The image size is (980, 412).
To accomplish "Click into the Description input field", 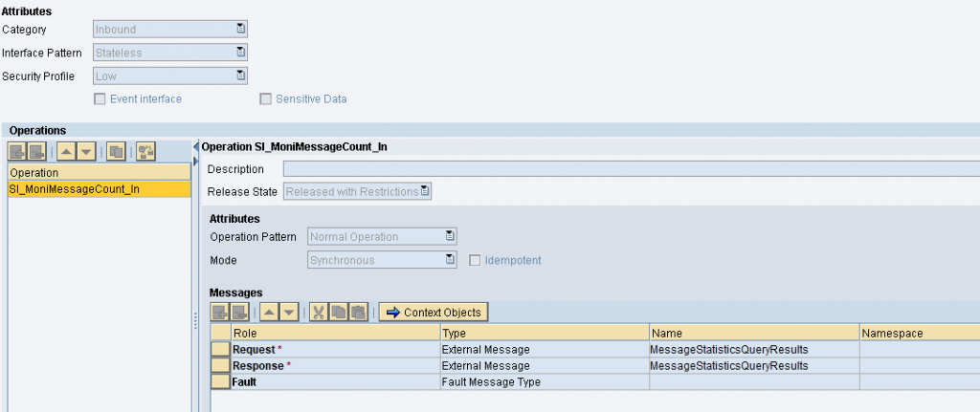I will point(632,169).
